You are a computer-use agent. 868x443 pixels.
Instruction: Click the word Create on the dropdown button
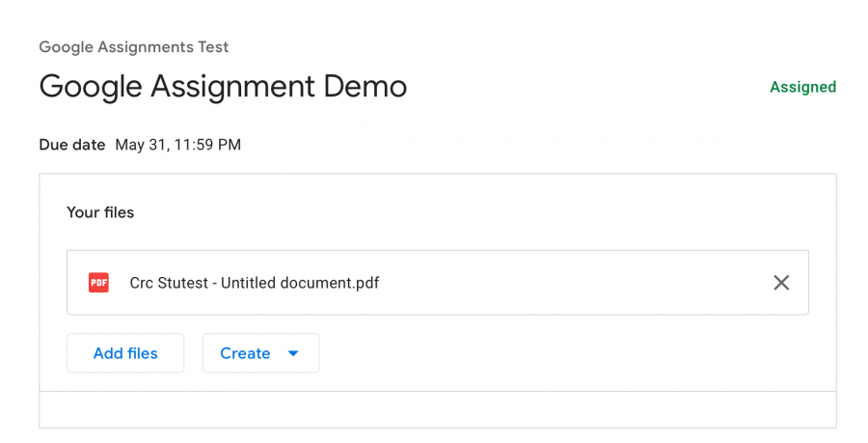pyautogui.click(x=245, y=353)
